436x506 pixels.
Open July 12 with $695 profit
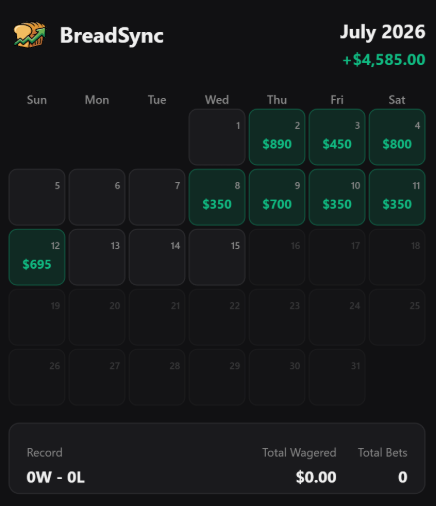37,257
